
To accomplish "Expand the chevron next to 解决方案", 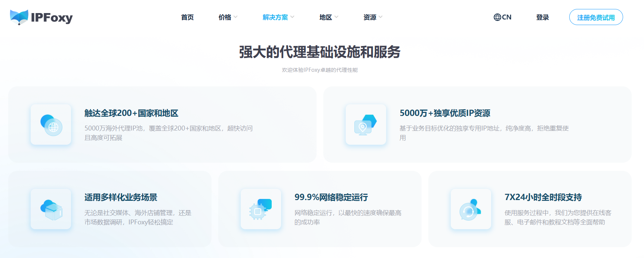I will (x=292, y=17).
